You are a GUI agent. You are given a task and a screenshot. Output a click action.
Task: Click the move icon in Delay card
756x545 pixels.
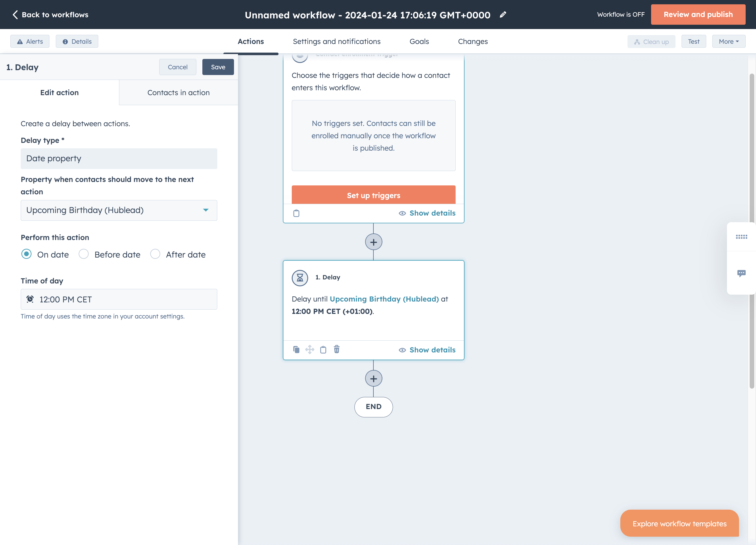coord(310,349)
